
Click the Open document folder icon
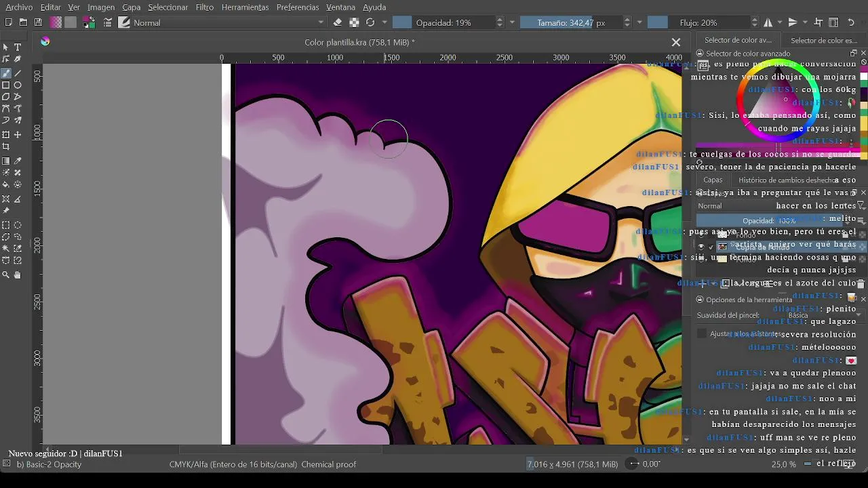click(x=23, y=22)
